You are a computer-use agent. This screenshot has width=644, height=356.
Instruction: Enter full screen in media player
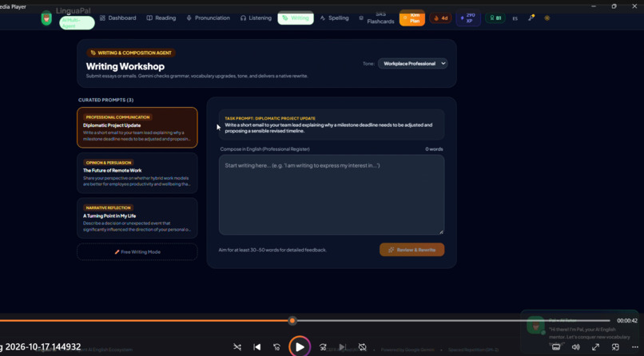(595, 347)
